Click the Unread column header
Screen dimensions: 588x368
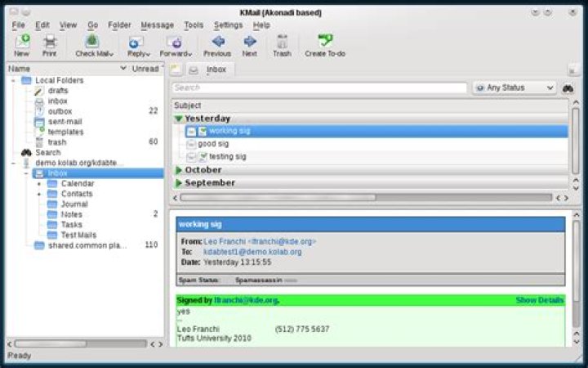(x=146, y=69)
